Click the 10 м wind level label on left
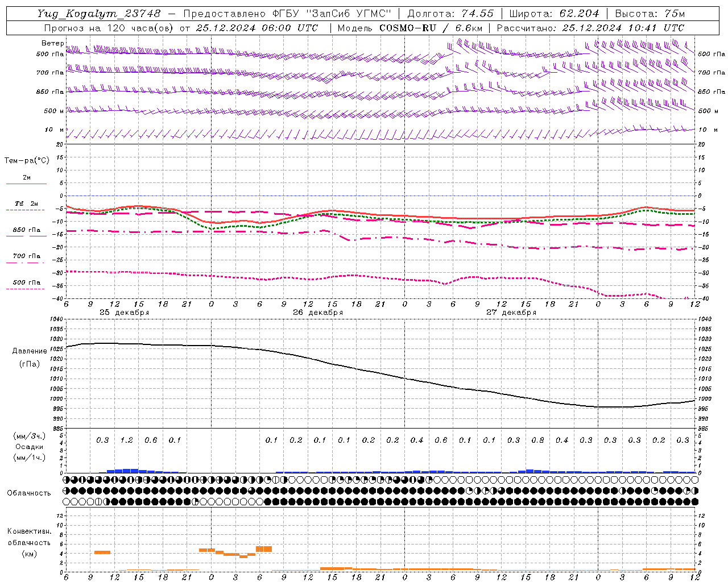The height and width of the screenshot is (582, 728). click(x=54, y=130)
